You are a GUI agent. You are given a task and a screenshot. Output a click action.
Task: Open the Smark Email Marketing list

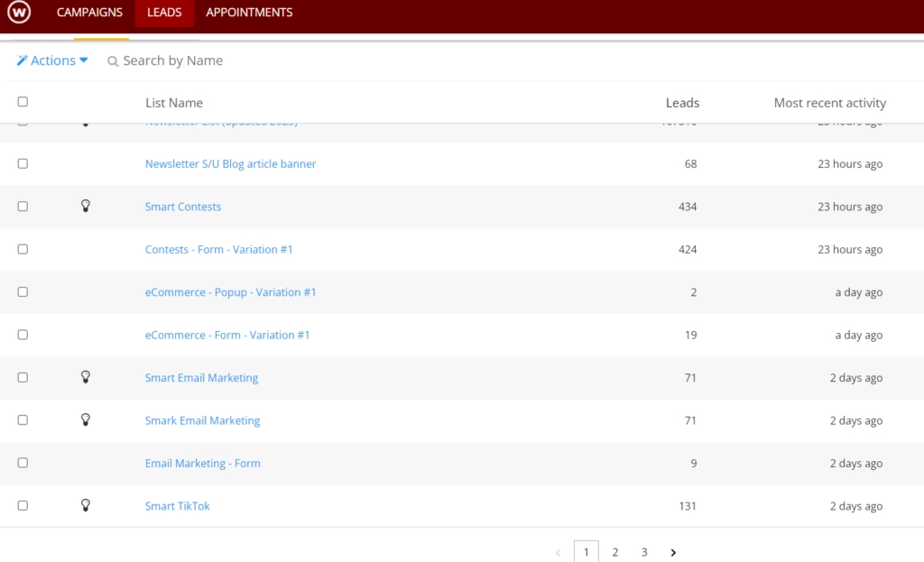(202, 420)
